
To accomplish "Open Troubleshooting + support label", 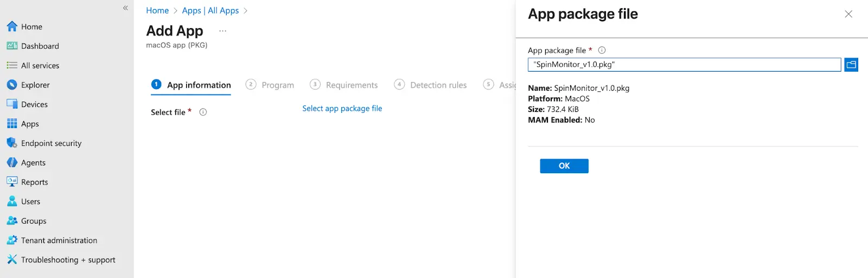I will (x=68, y=260).
